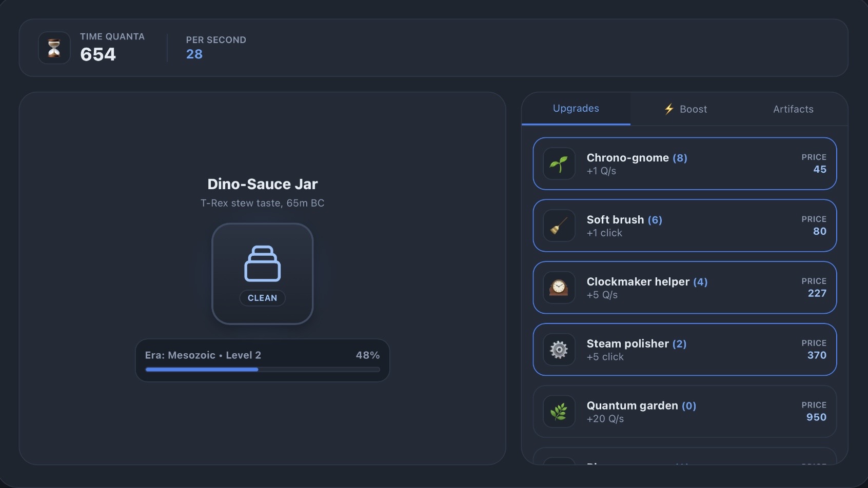Screen dimensions: 868x488
Task: Open the Boost tab
Action: point(685,109)
